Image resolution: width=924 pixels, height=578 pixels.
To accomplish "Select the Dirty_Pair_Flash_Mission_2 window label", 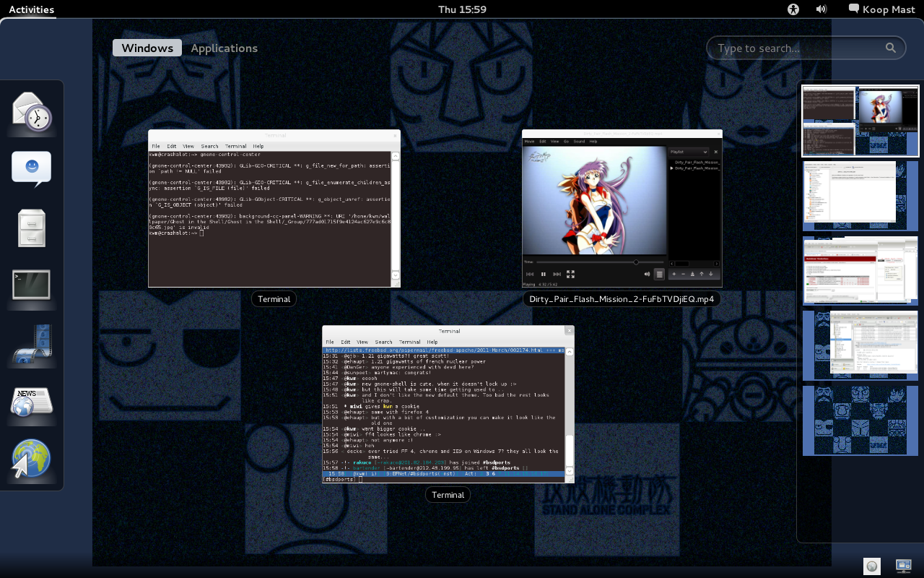I will pyautogui.click(x=622, y=299).
